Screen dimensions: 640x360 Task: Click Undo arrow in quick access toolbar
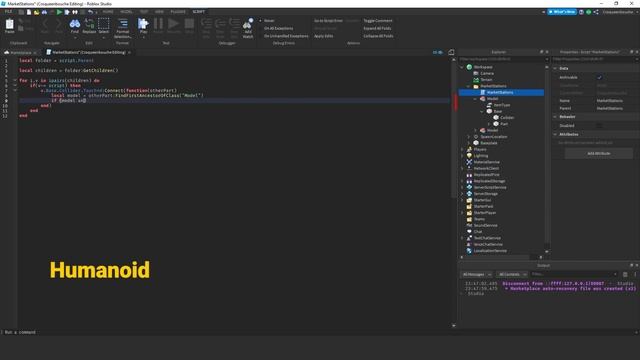tap(90, 12)
